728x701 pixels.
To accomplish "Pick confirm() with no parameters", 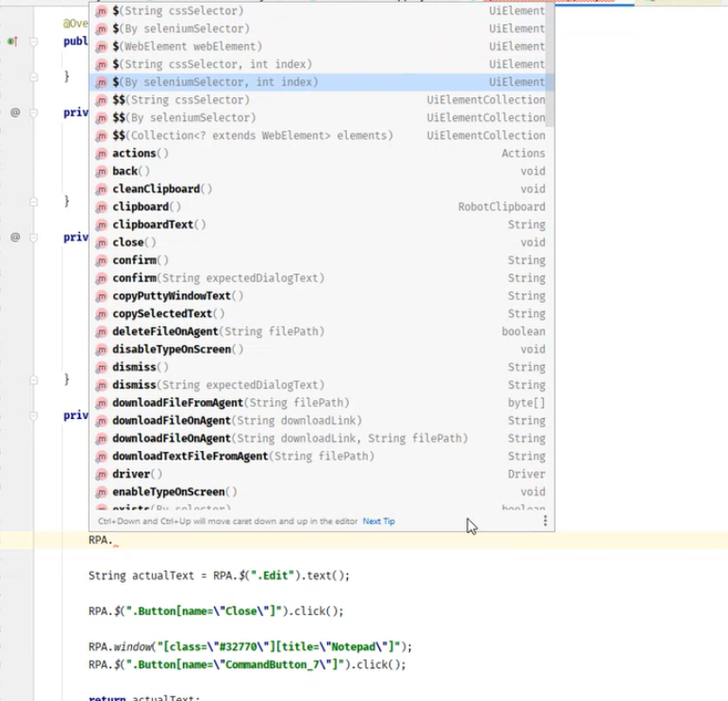I will point(322,260).
